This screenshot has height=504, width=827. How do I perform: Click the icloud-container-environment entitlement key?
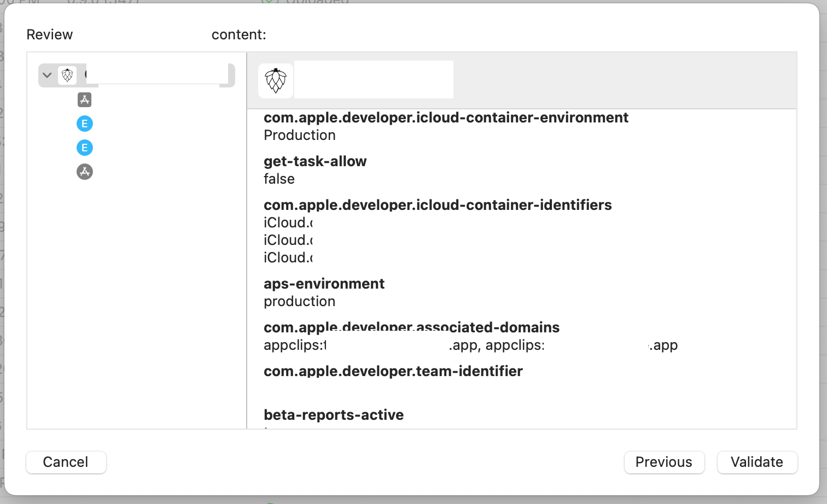pos(446,118)
